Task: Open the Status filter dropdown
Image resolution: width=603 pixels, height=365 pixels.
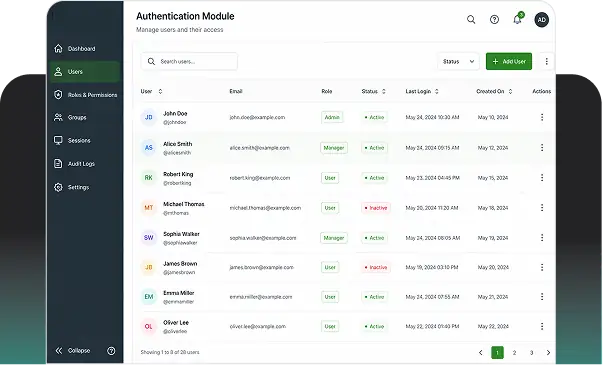Action: (x=458, y=62)
